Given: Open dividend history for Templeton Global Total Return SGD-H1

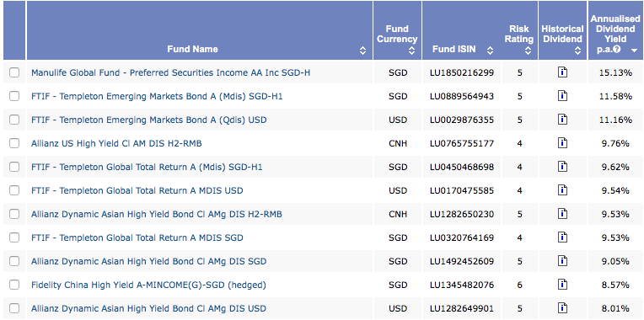Looking at the screenshot, I should pos(562,167).
